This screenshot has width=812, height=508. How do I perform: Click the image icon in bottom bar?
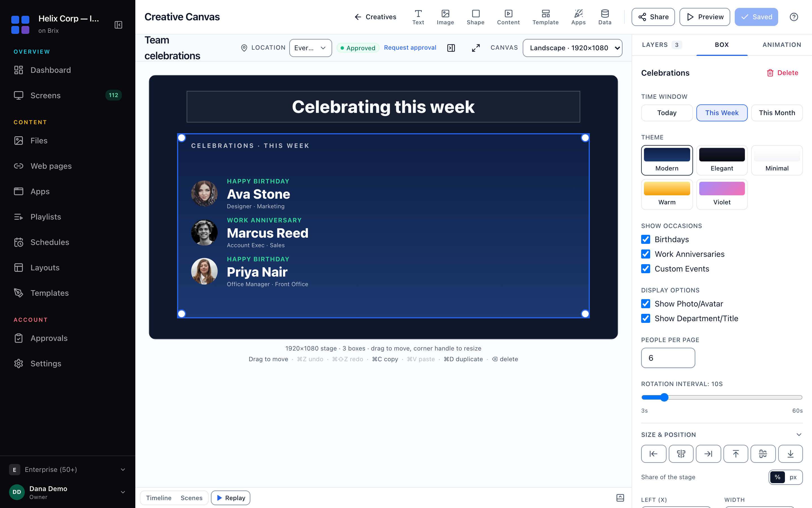tap(620, 498)
